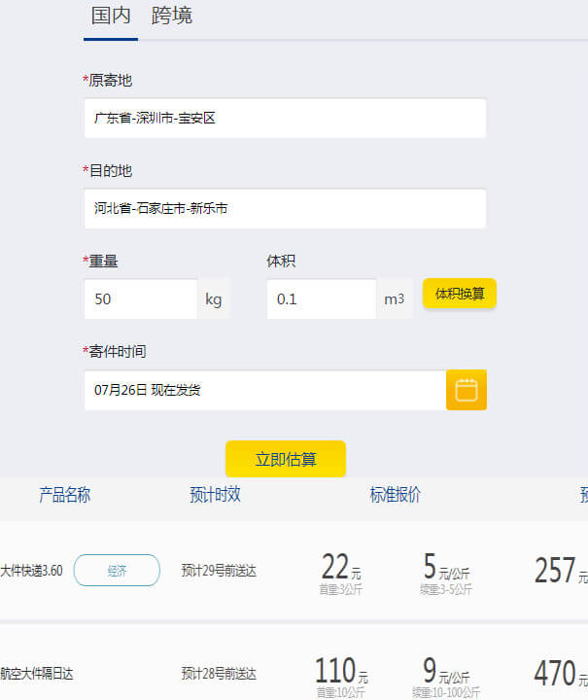Click the 5元/公斤 additional weight price
Viewport: 588px width, 700px height.
[x=446, y=567]
